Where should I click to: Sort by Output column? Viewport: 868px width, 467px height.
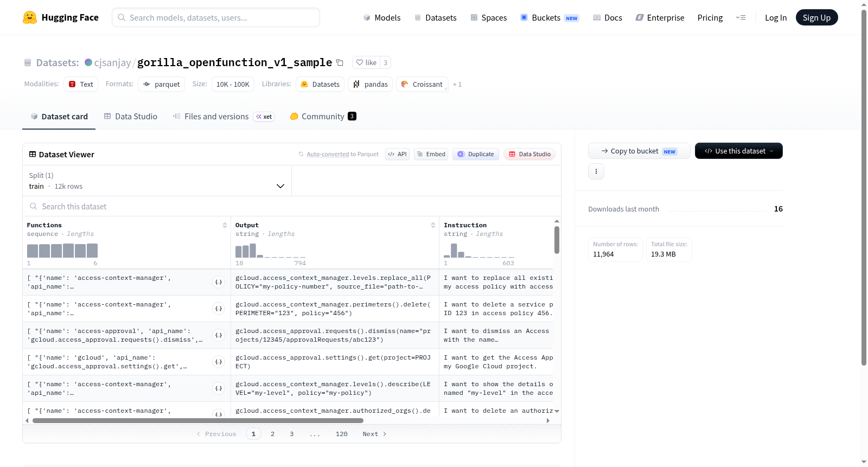pos(433,225)
